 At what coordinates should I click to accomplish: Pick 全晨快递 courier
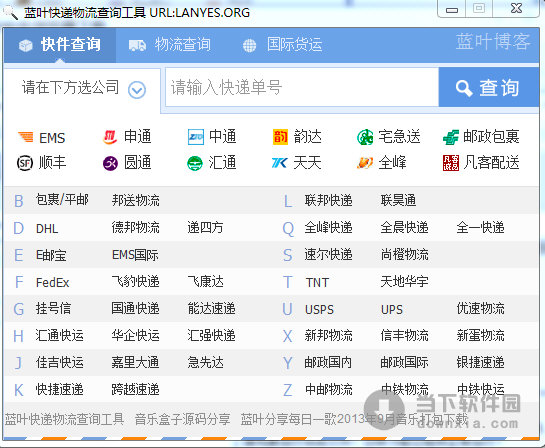coord(405,228)
